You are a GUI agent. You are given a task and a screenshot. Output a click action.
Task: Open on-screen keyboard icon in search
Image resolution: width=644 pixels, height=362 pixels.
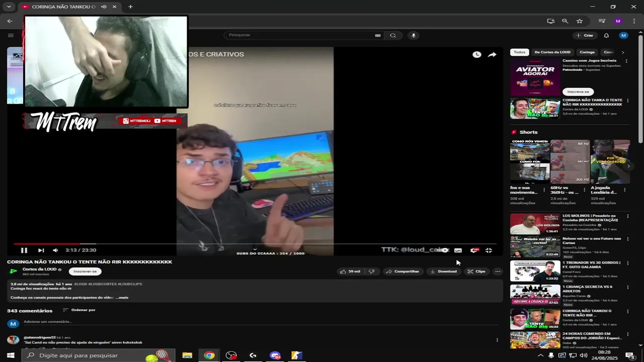[378, 35]
